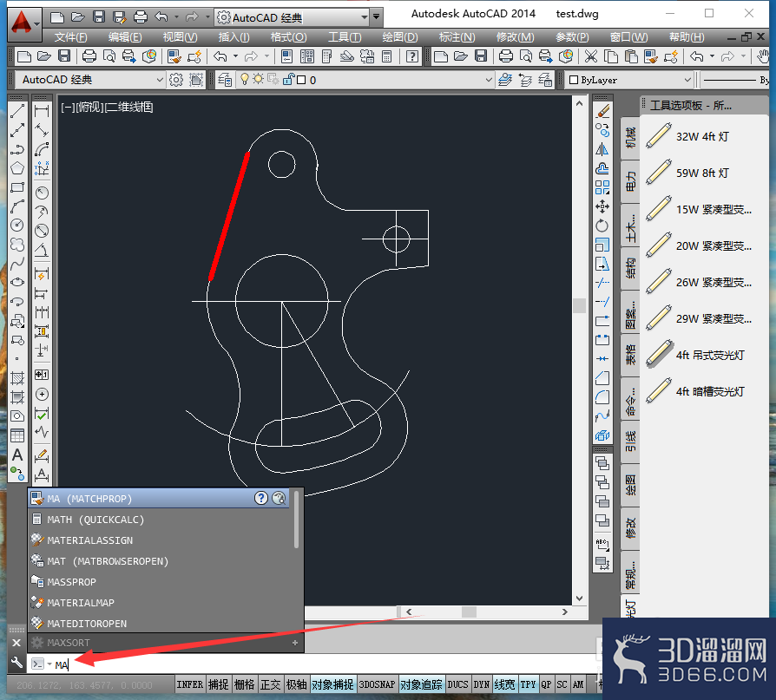
Task: Select the Array modify tool
Action: (x=602, y=187)
